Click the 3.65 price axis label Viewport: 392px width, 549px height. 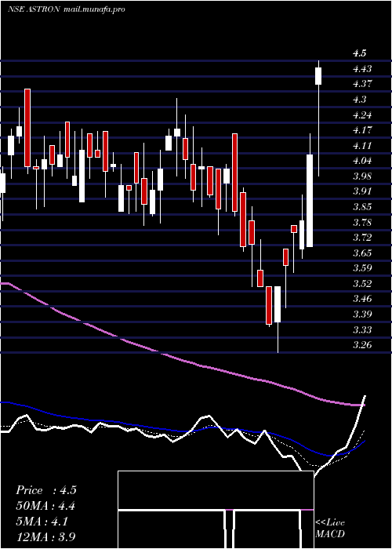click(x=362, y=253)
